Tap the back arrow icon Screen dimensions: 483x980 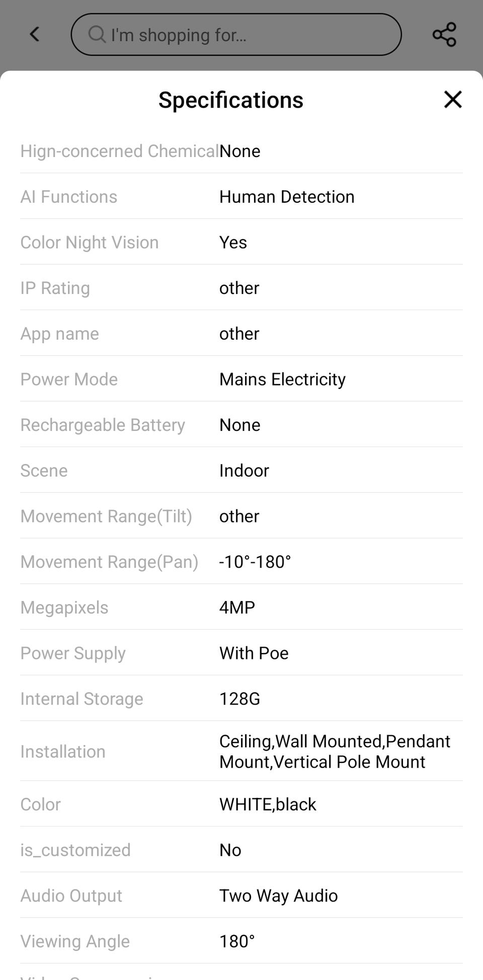click(34, 34)
